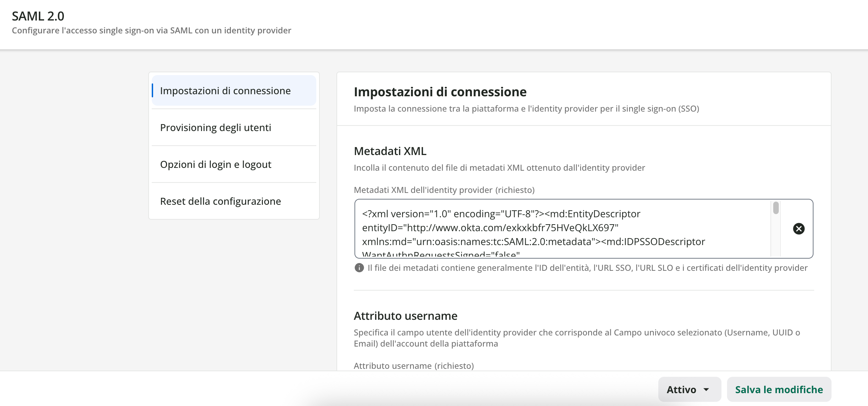Clear the XML metadata field with the X icon
Image resolution: width=868 pixels, height=406 pixels.
click(x=799, y=229)
